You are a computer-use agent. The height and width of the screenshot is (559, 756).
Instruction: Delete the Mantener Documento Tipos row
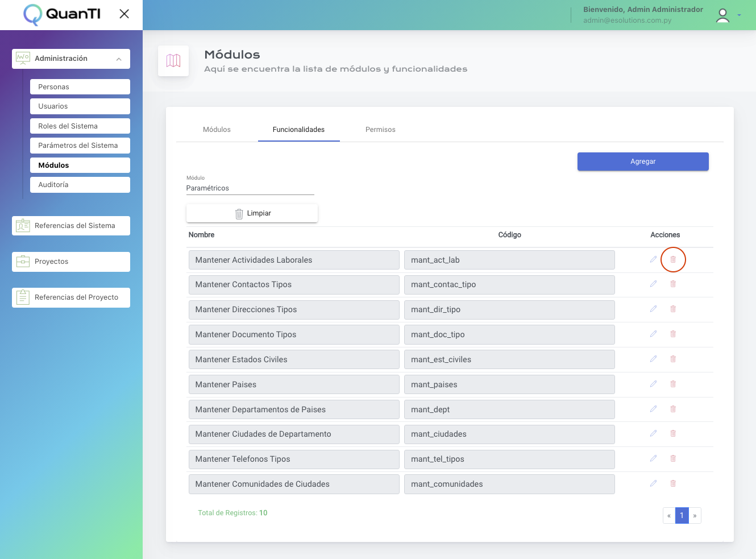pyautogui.click(x=673, y=334)
